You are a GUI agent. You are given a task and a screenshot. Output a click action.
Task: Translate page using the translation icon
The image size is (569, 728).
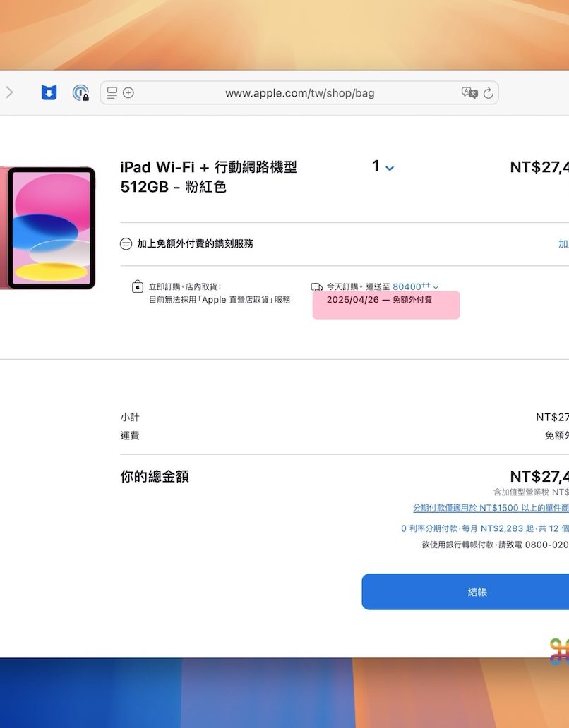point(469,93)
